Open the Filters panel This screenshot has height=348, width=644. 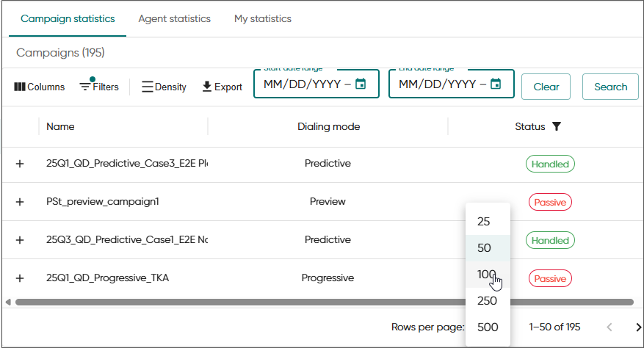coord(99,87)
